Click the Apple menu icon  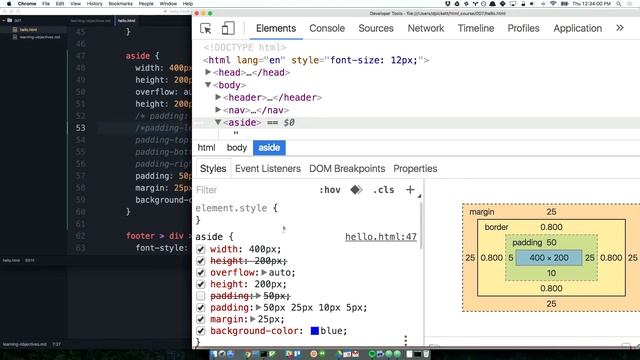click(9, 4)
